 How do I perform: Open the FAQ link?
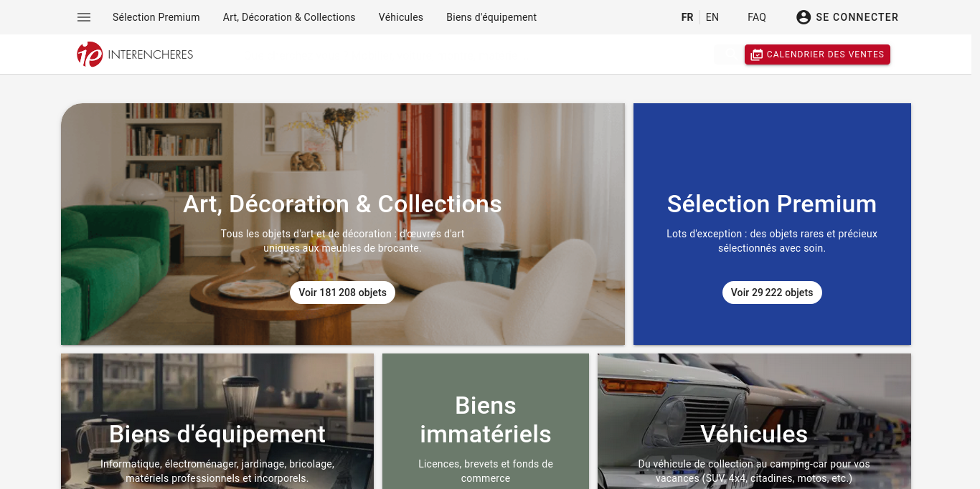tap(757, 17)
